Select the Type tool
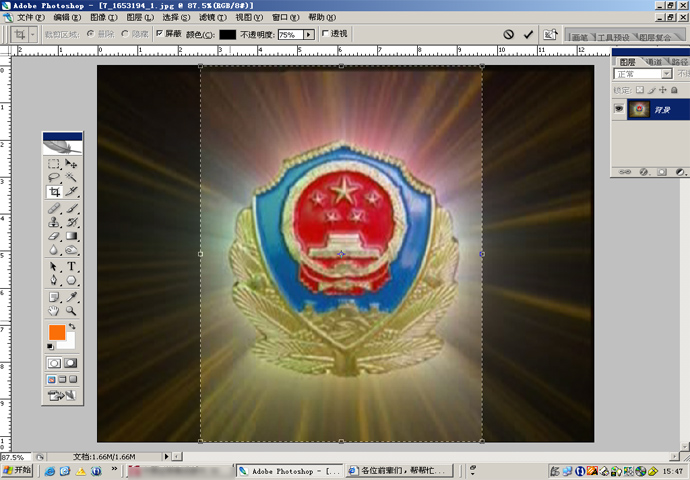This screenshot has width=690, height=480. coord(70,267)
